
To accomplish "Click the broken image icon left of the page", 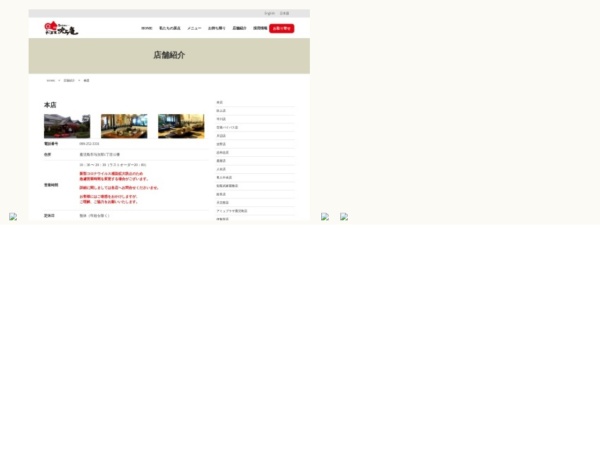I will point(13,217).
